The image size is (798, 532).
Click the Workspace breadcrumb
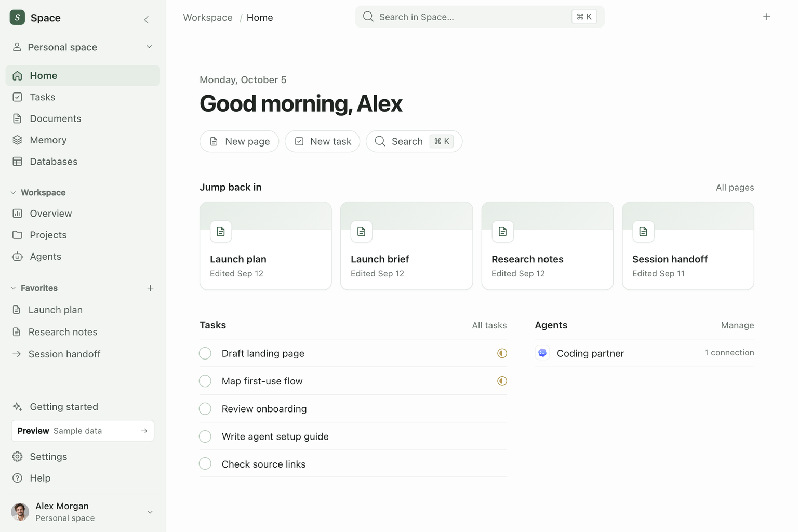point(208,17)
